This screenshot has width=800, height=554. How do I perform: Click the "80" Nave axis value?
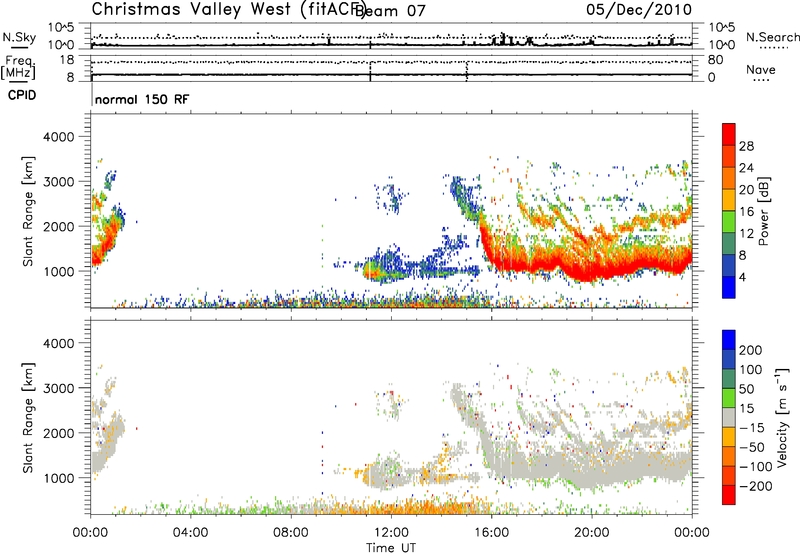coord(715,60)
